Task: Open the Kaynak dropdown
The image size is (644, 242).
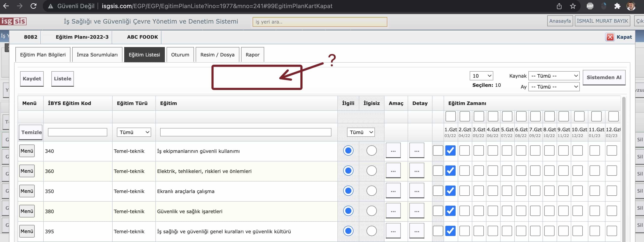Action: [554, 76]
